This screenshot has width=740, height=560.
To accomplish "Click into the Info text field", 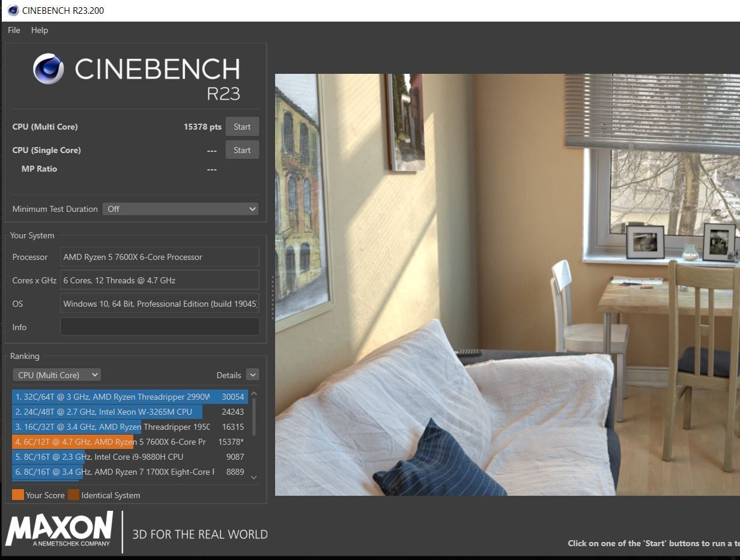I will (160, 327).
